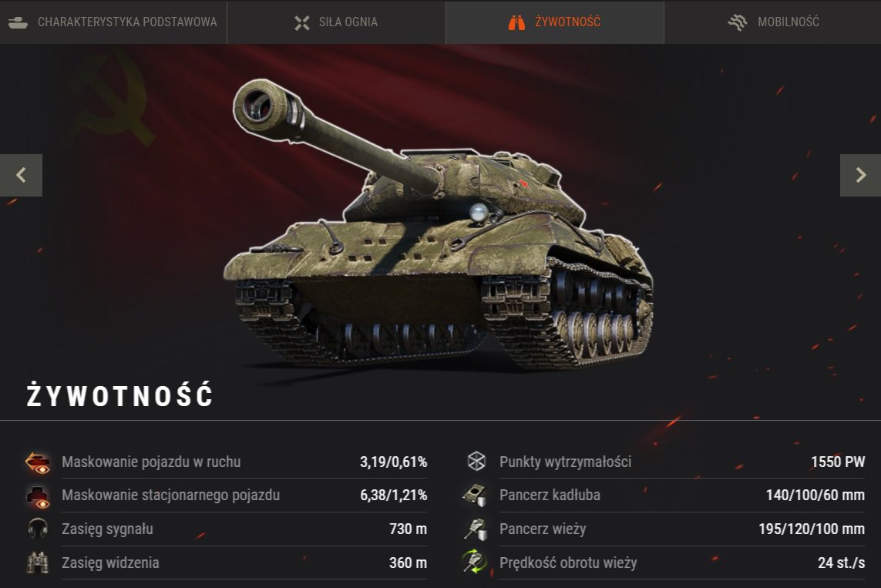The width and height of the screenshot is (881, 588).
Task: Click the Zasięg widzenia 360 m value
Action: coord(408,563)
